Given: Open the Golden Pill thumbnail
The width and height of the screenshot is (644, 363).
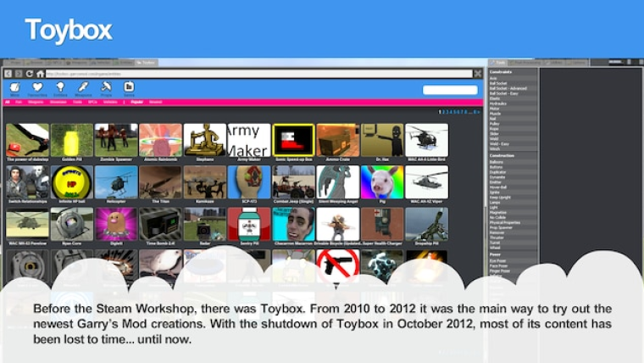Looking at the screenshot, I should click(x=72, y=140).
